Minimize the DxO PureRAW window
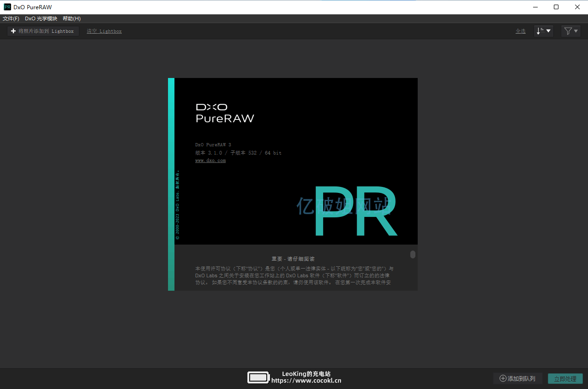 coord(535,7)
